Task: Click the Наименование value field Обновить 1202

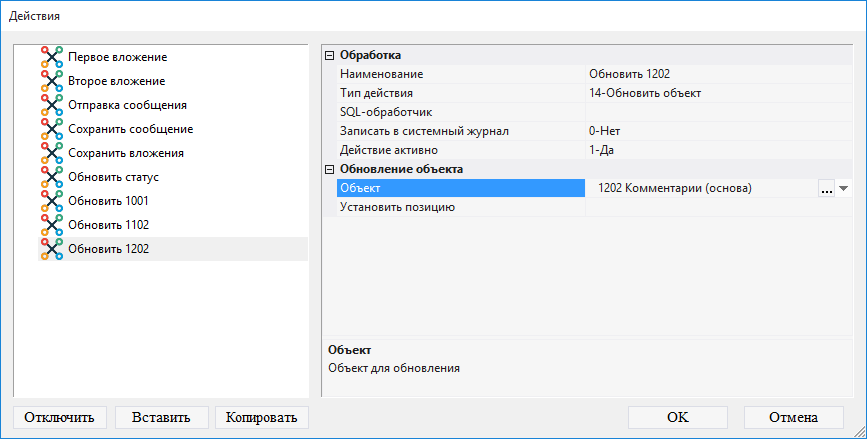Action: coord(715,74)
